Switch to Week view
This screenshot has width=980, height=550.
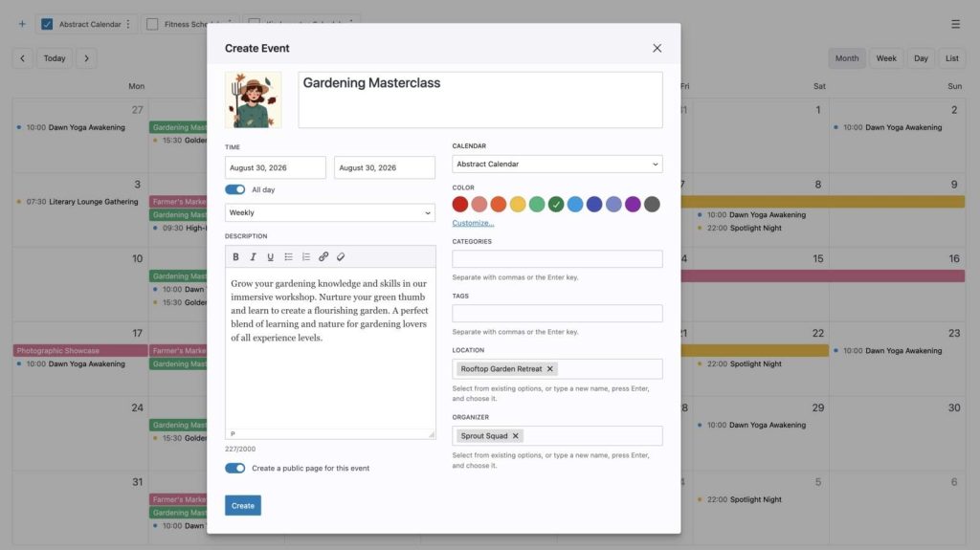[x=885, y=58]
